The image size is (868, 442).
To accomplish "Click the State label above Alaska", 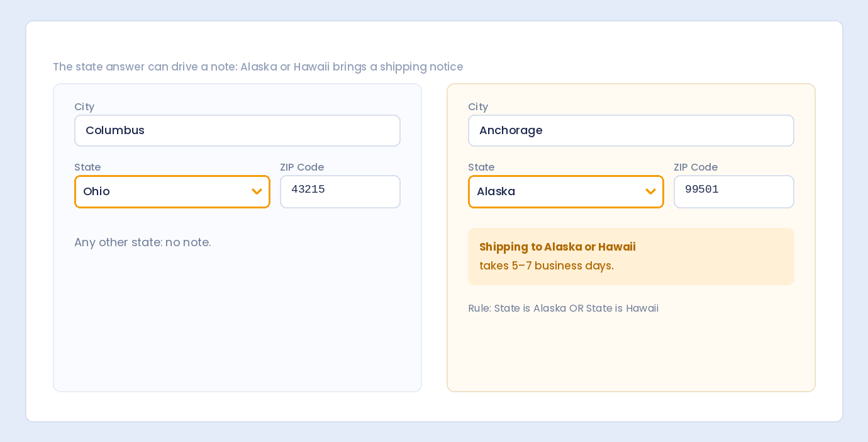I will 481,167.
